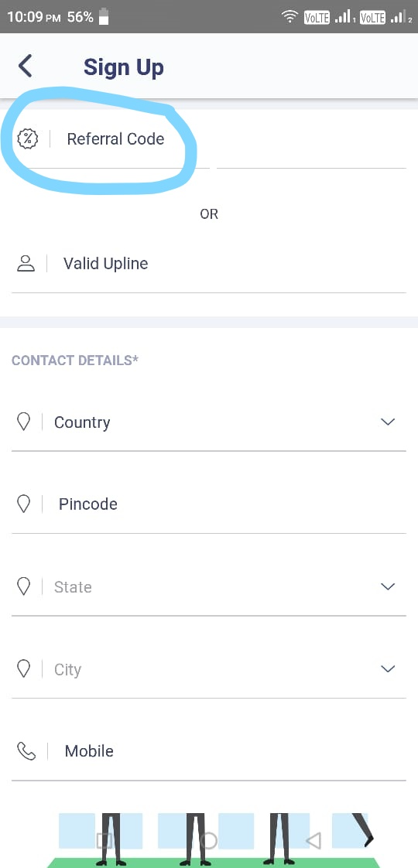Tap the location pin icon beside Country
This screenshot has width=418, height=868.
23,422
